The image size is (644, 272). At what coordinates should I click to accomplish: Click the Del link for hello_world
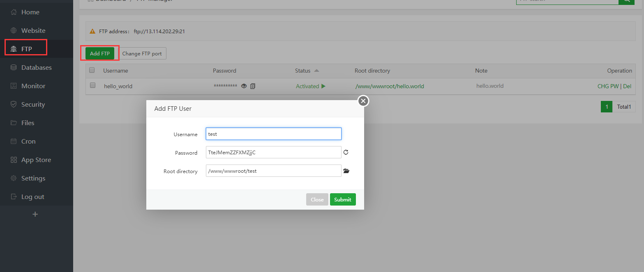pos(627,86)
